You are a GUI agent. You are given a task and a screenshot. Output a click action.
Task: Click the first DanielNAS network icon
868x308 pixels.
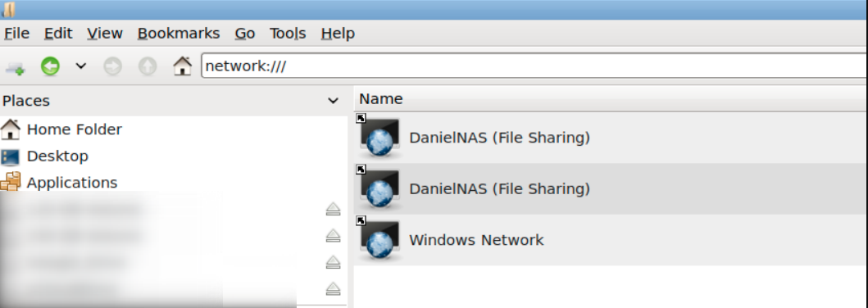(379, 138)
